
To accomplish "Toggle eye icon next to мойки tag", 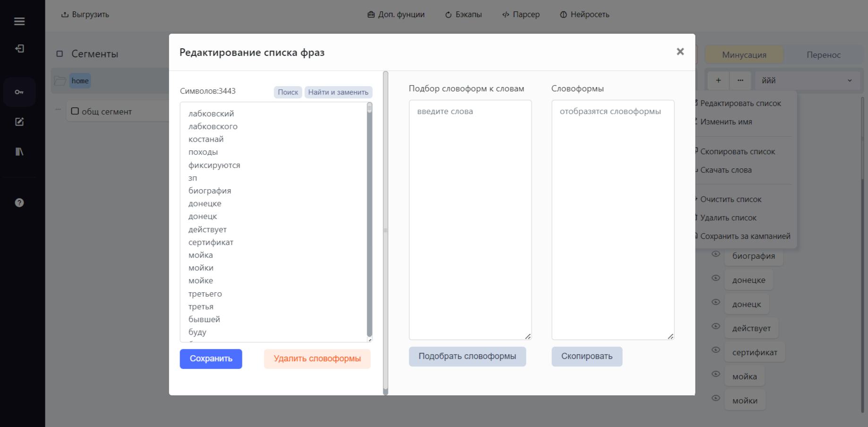I will 716,398.
